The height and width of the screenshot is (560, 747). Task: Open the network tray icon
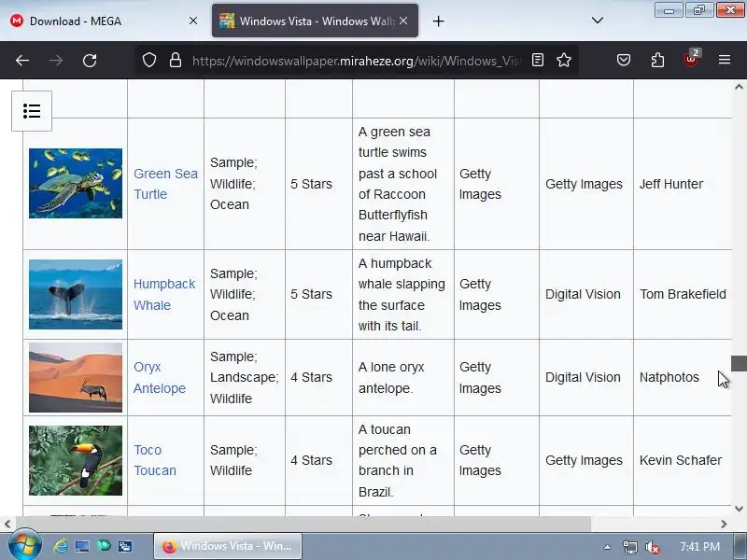tap(629, 547)
